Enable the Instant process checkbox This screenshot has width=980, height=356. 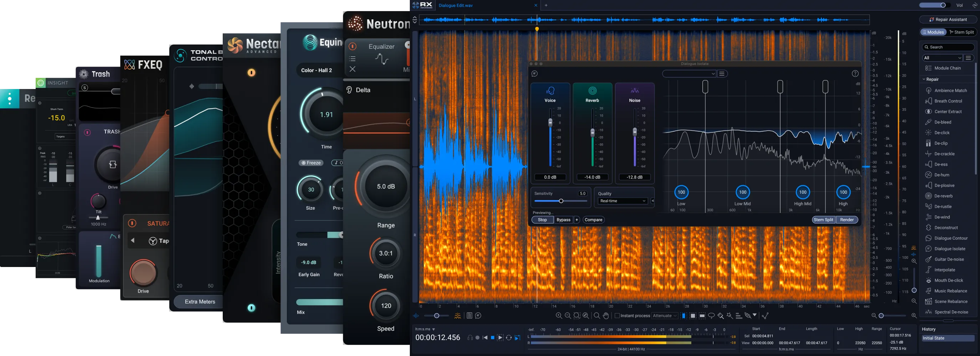[617, 316]
